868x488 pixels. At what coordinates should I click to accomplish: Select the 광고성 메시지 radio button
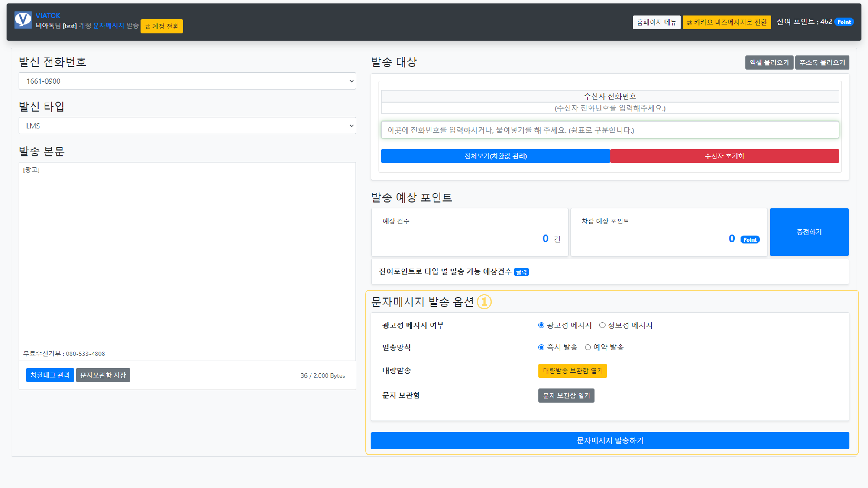coord(541,325)
